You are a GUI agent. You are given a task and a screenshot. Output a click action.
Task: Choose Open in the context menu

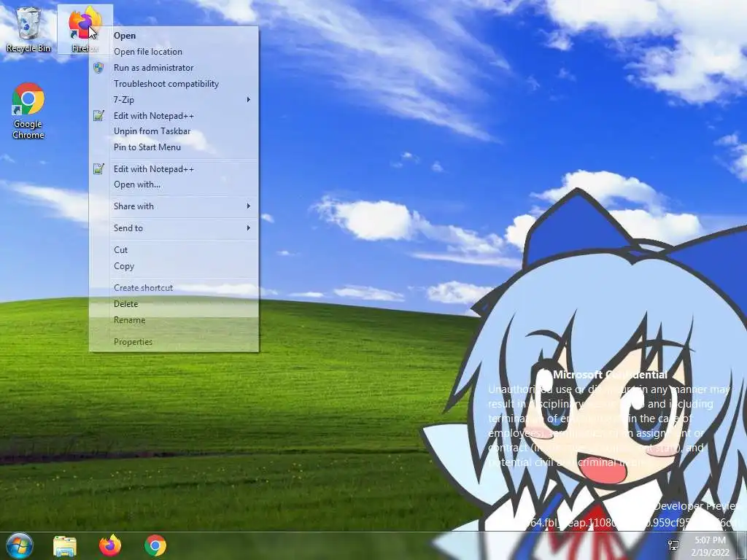click(x=174, y=36)
